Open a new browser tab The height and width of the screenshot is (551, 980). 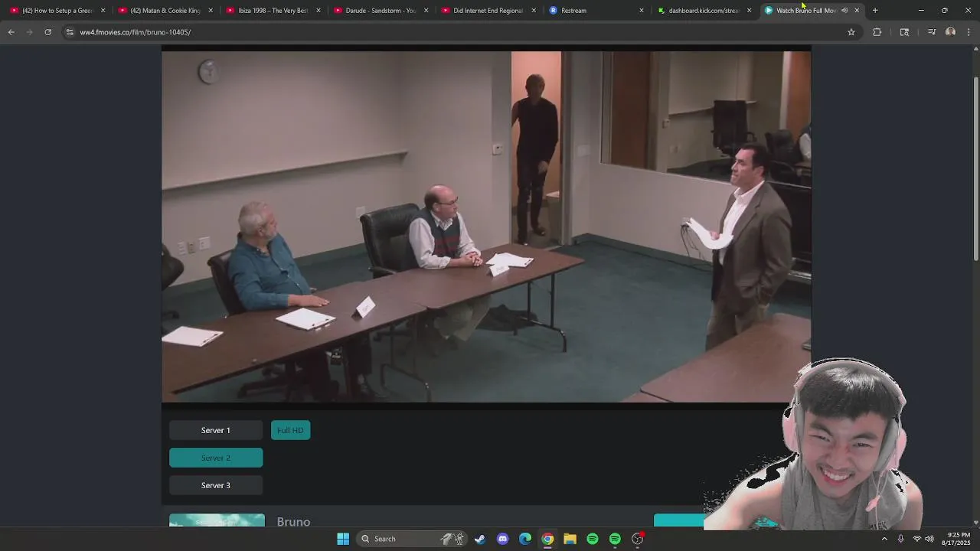pyautogui.click(x=875, y=11)
